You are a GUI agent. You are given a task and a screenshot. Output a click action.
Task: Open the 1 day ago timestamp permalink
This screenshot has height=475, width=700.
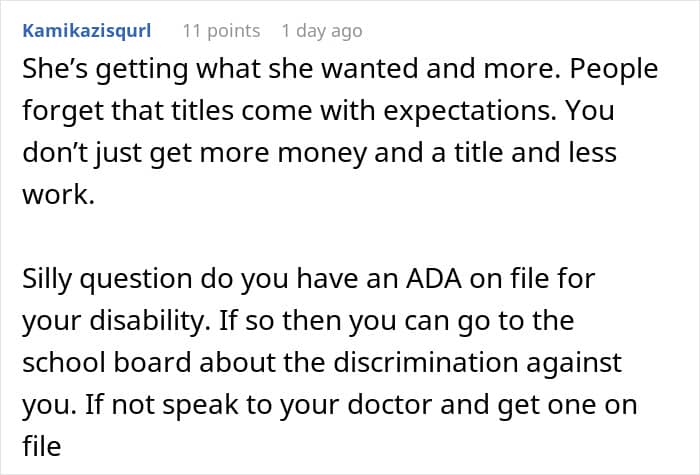321,31
